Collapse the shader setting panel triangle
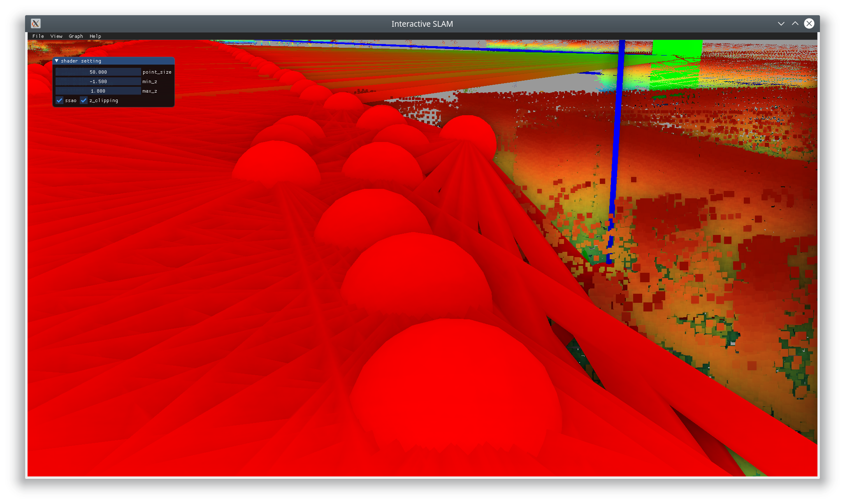 point(57,61)
